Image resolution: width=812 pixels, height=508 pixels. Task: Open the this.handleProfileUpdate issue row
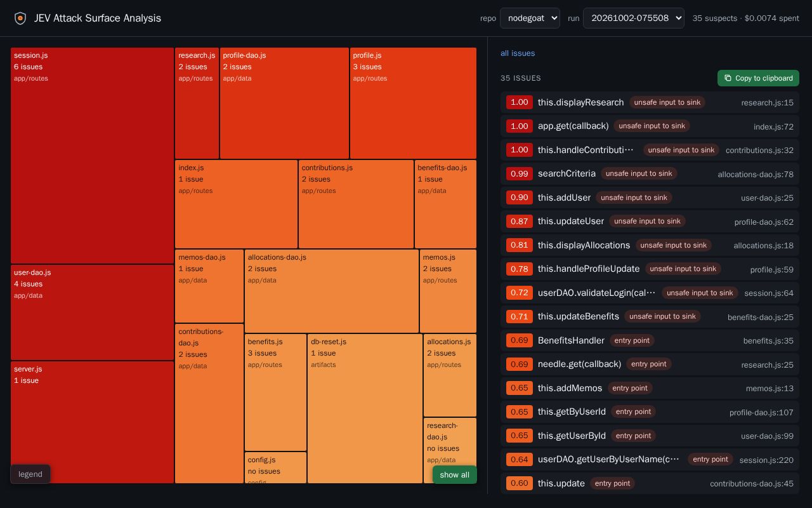[x=650, y=269]
